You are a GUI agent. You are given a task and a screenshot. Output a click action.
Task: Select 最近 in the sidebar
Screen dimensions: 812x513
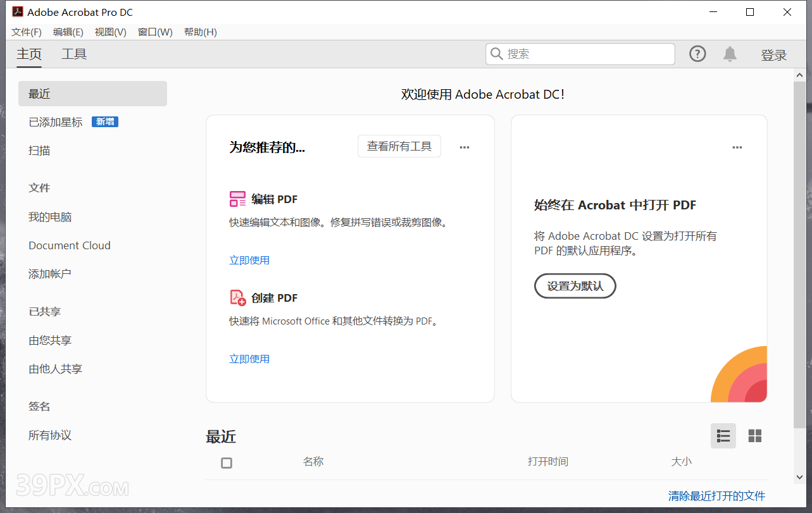point(92,94)
